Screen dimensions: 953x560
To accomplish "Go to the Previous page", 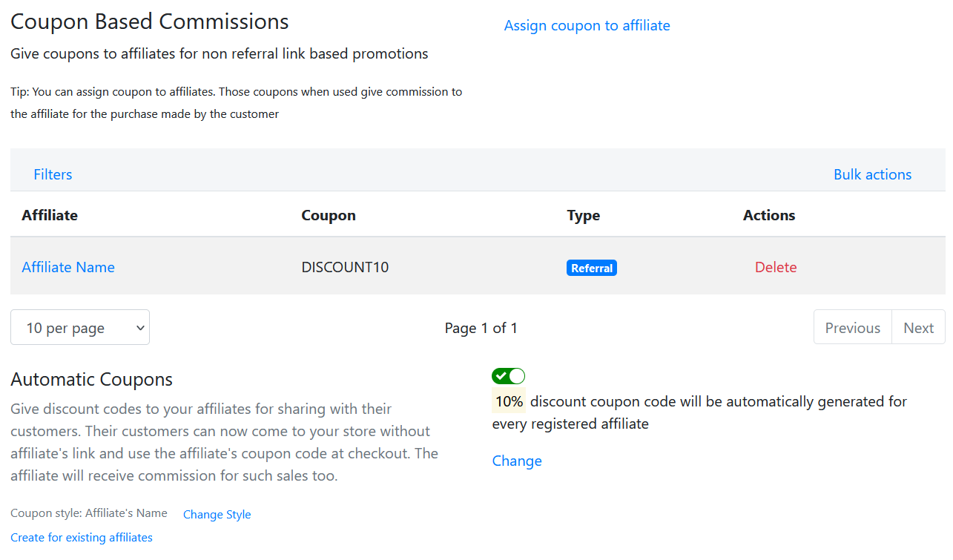I will coord(852,328).
